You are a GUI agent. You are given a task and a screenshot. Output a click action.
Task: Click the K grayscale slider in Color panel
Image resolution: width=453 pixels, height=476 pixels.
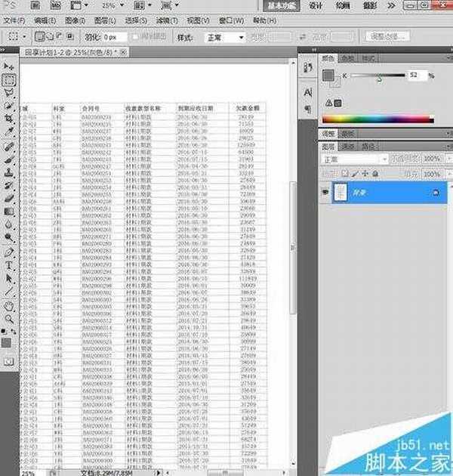point(377,76)
